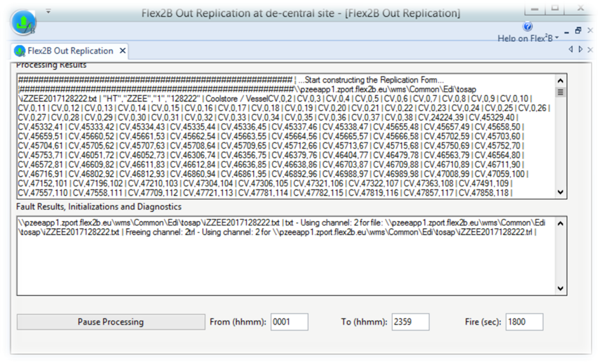Click scroll up arrow in Processing Results
Viewport: 600px width, 364px height.
(561, 81)
